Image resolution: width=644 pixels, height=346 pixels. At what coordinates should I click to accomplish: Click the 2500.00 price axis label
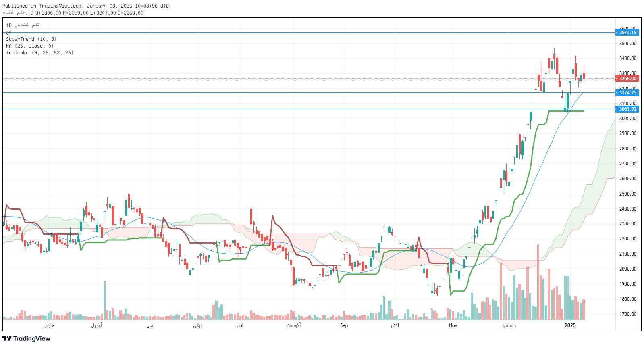[x=628, y=194]
